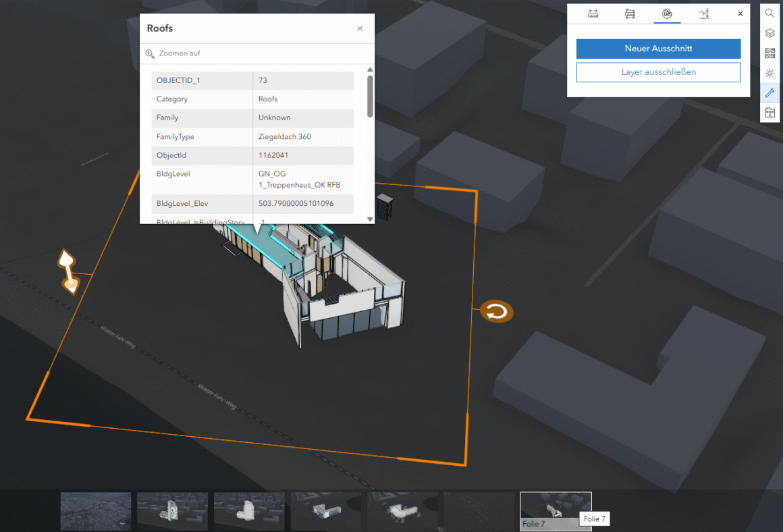Click the Roofs popup title

pyautogui.click(x=160, y=28)
